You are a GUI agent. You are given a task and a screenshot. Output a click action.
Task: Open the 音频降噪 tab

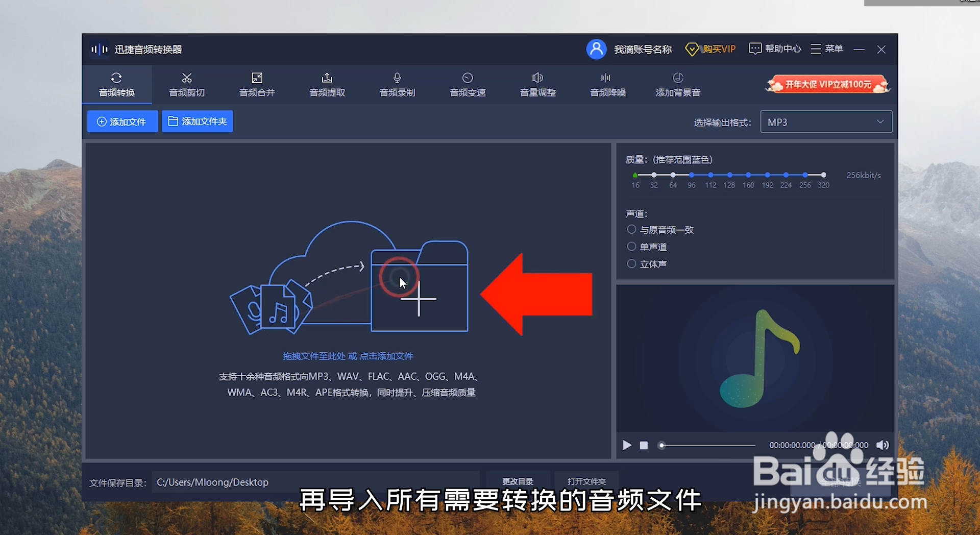(x=608, y=85)
